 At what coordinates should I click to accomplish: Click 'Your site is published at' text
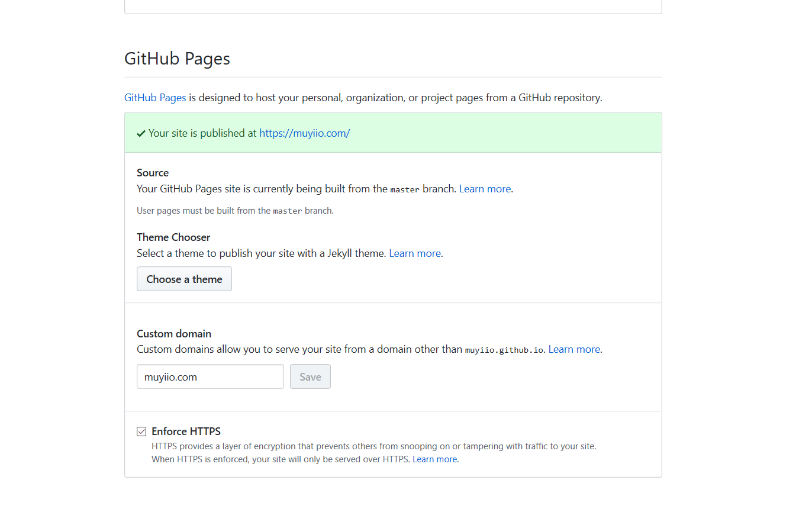tap(202, 133)
